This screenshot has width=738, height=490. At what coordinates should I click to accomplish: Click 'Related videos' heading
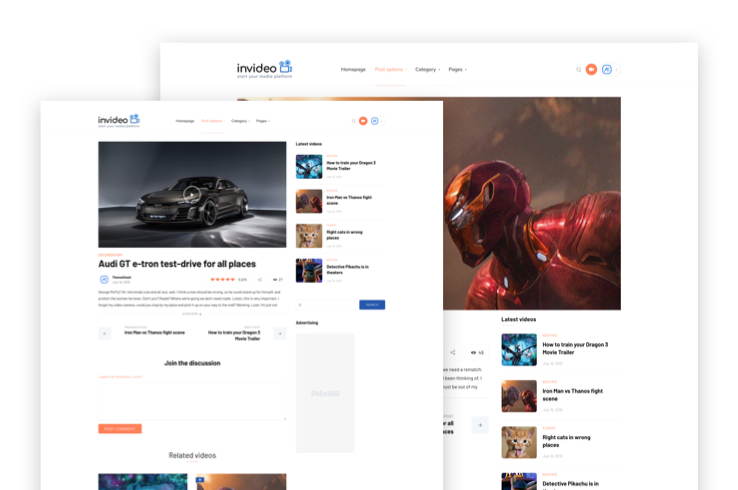(x=192, y=455)
